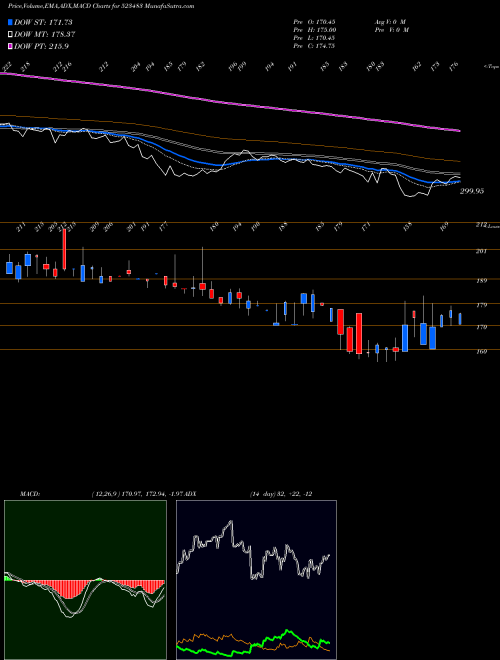Open the green MACD histogram panel
This screenshot has height=660, width=500.
(85, 580)
